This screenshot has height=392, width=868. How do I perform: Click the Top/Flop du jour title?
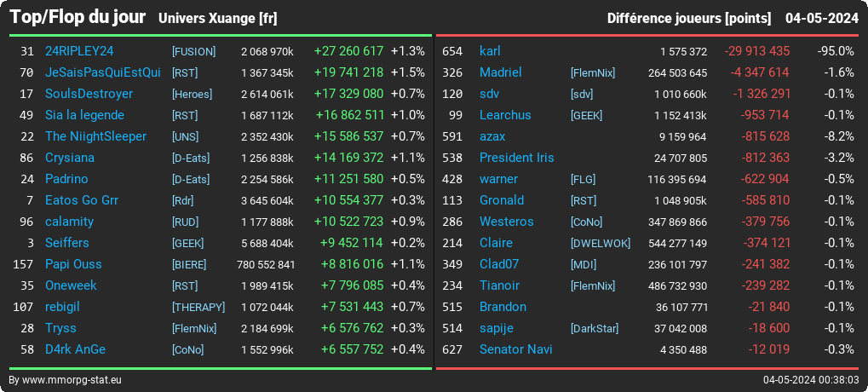coord(78,17)
